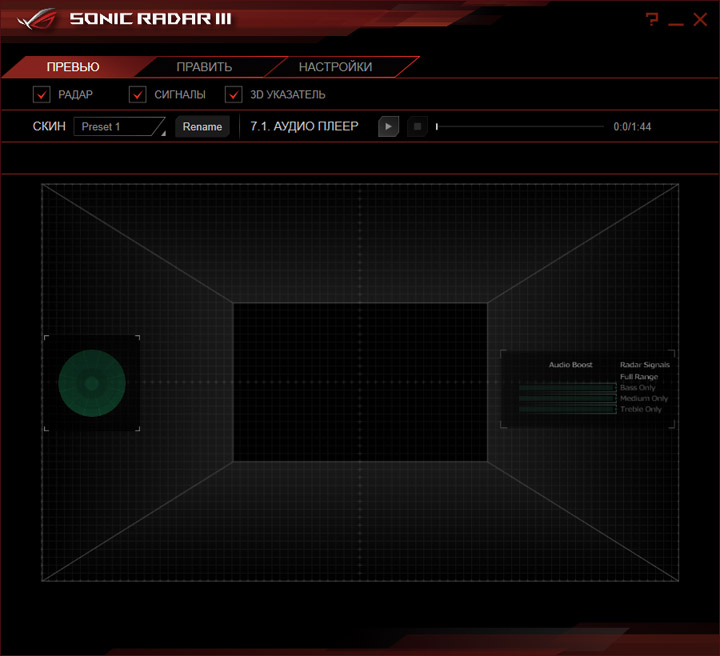
Task: Switch to the ПРЕВЬЮ tab
Action: point(73,67)
